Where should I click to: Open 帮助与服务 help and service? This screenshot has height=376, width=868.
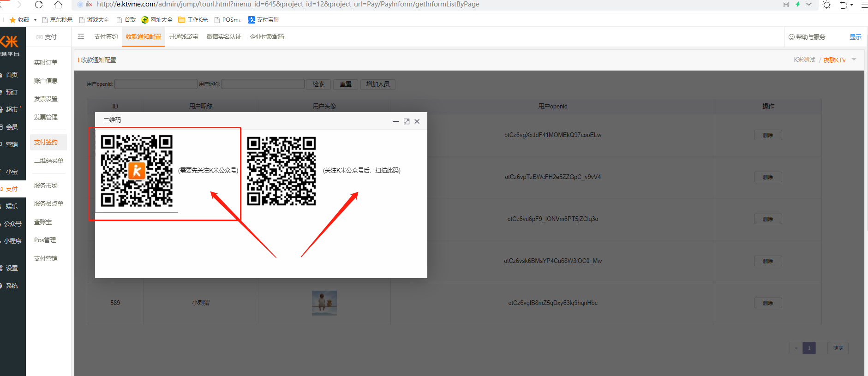click(807, 37)
